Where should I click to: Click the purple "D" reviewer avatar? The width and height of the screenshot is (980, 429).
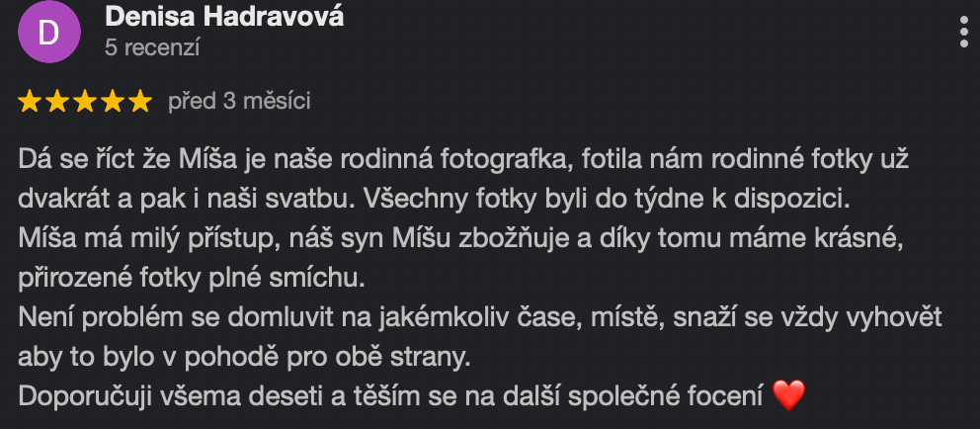[47, 32]
